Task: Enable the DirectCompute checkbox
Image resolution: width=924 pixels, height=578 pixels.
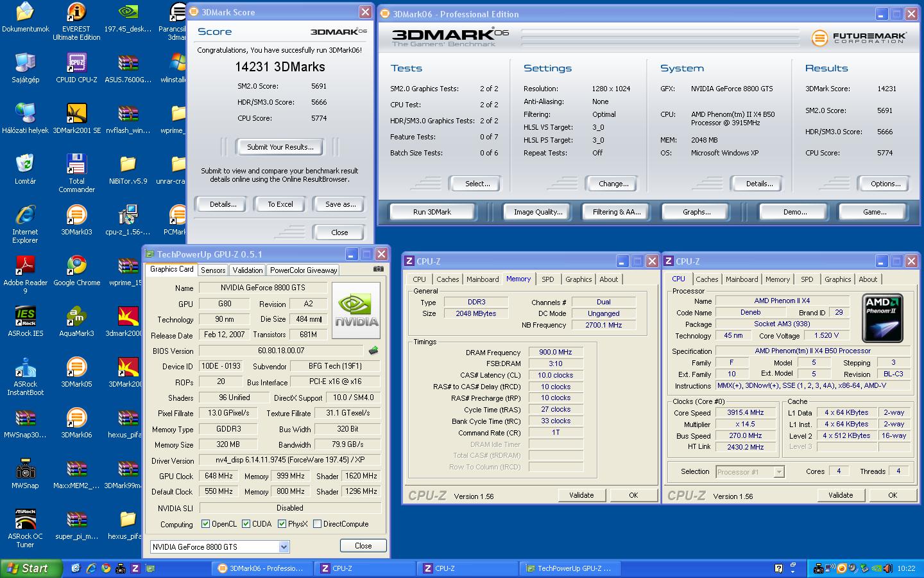Action: (317, 524)
